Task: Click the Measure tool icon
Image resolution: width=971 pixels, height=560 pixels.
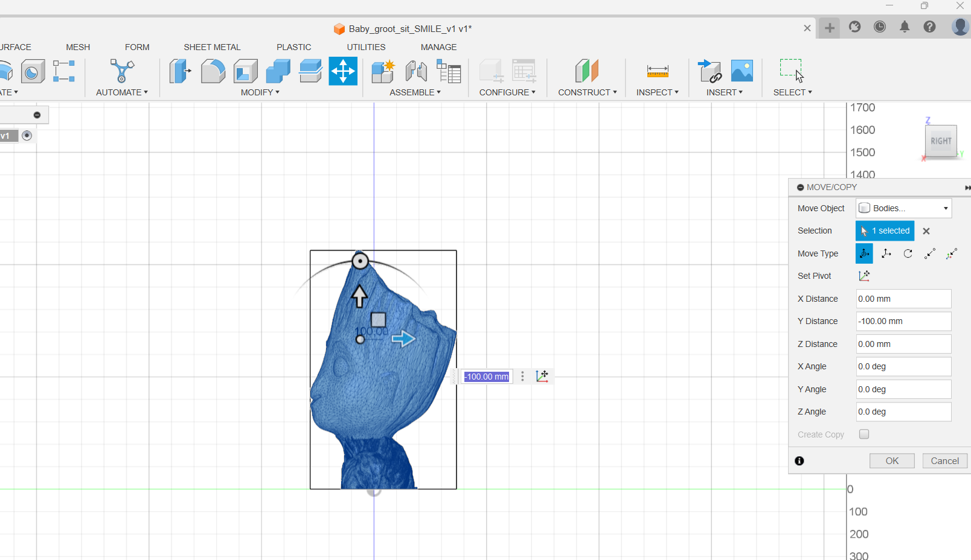Action: click(x=658, y=71)
